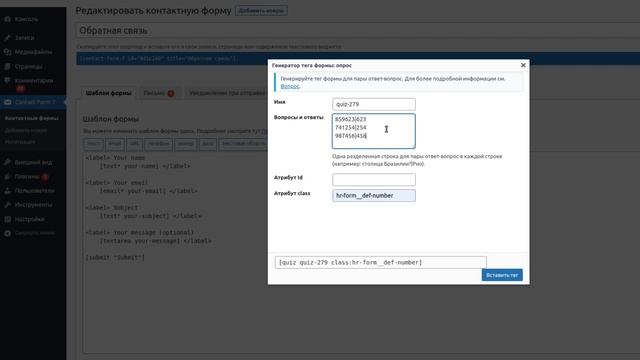Click the email tag generator button
This screenshot has height=360, width=640.
click(115, 144)
